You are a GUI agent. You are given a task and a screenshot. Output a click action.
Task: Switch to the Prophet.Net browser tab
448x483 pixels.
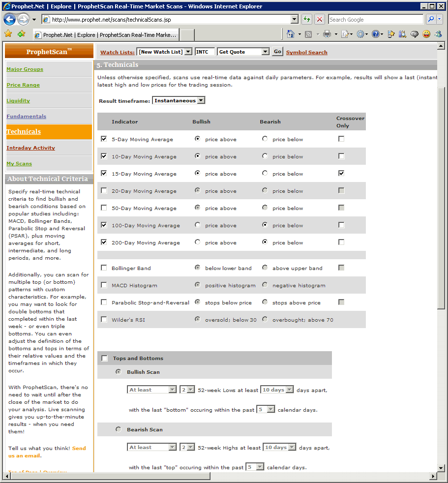106,35
